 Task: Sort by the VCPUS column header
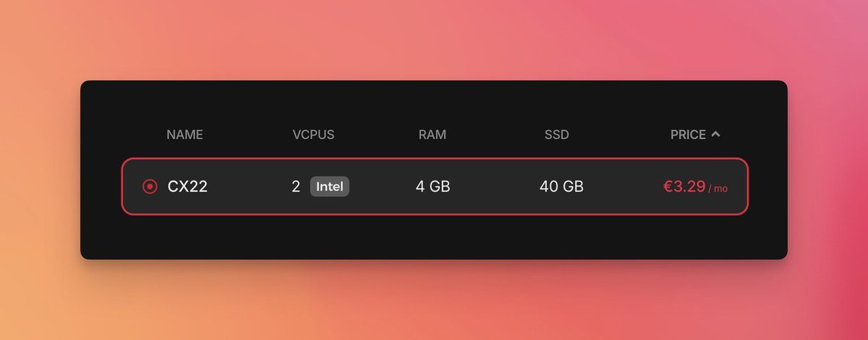click(x=313, y=135)
